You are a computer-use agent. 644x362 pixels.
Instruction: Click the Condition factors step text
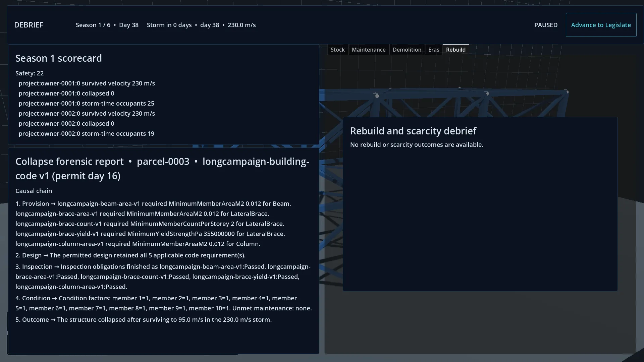click(164, 303)
